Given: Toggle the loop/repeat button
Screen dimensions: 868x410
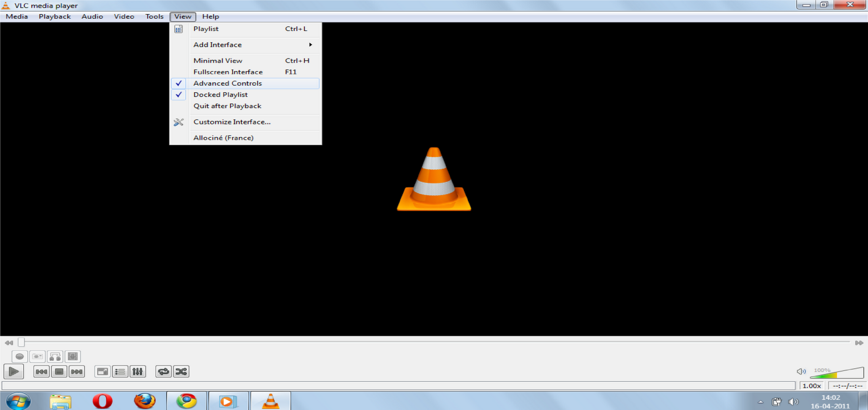Looking at the screenshot, I should [x=163, y=371].
